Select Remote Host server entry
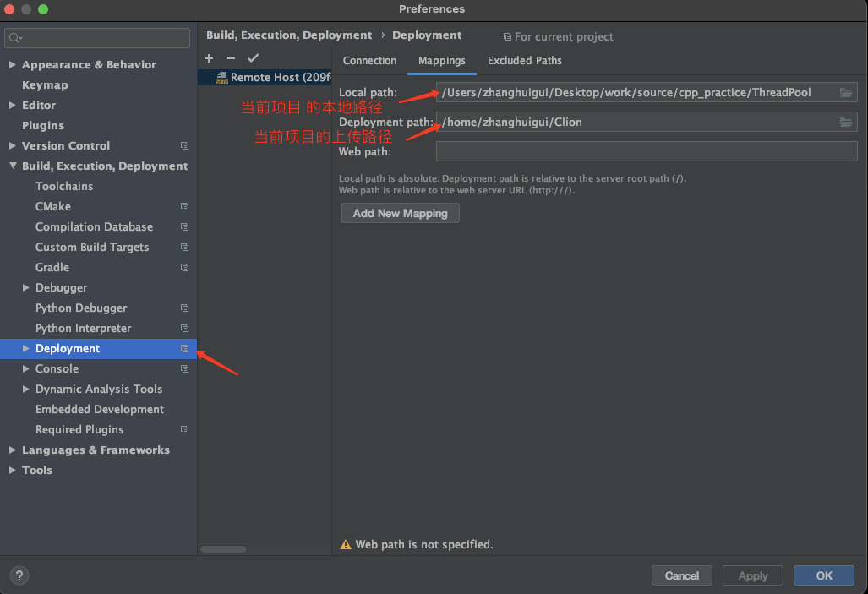This screenshot has height=594, width=868. [x=265, y=78]
